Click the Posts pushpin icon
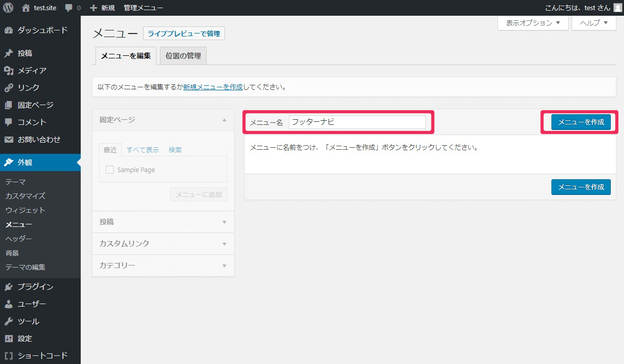This screenshot has width=624, height=364. (9, 53)
